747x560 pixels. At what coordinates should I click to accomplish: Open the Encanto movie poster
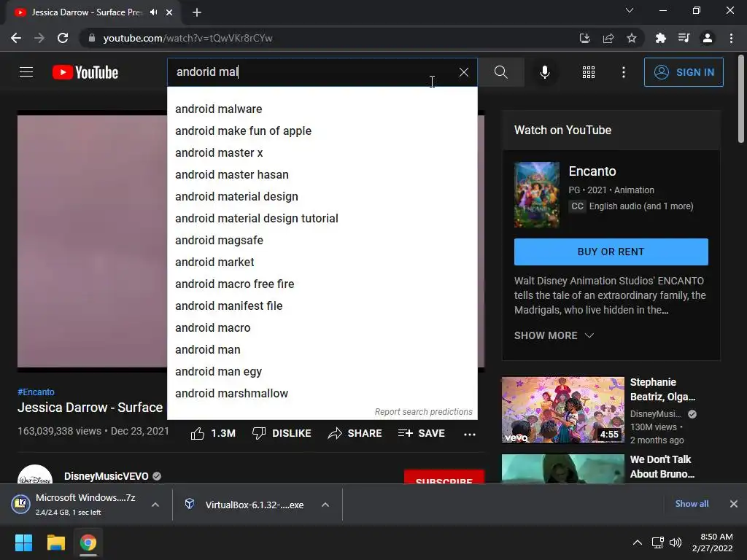click(x=537, y=194)
